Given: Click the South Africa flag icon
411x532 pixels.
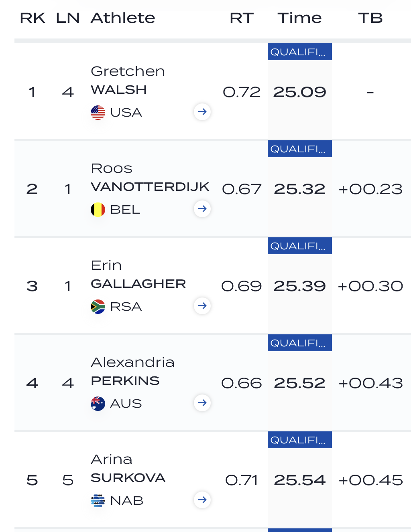Looking at the screenshot, I should 98,307.
